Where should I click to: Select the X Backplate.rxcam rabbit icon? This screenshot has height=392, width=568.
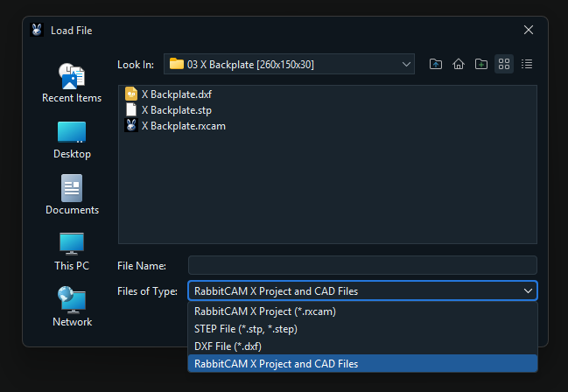point(131,126)
